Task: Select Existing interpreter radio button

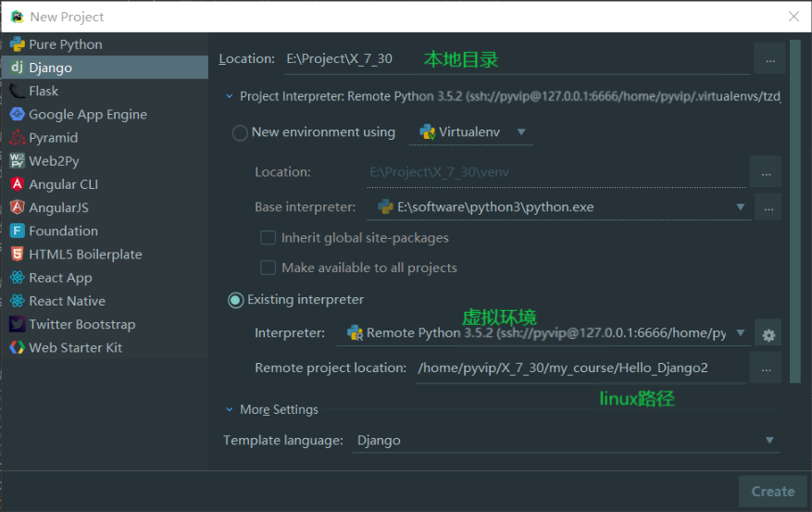Action: [235, 300]
